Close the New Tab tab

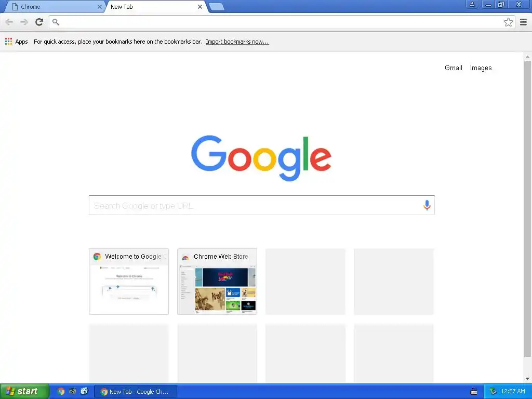pyautogui.click(x=200, y=7)
